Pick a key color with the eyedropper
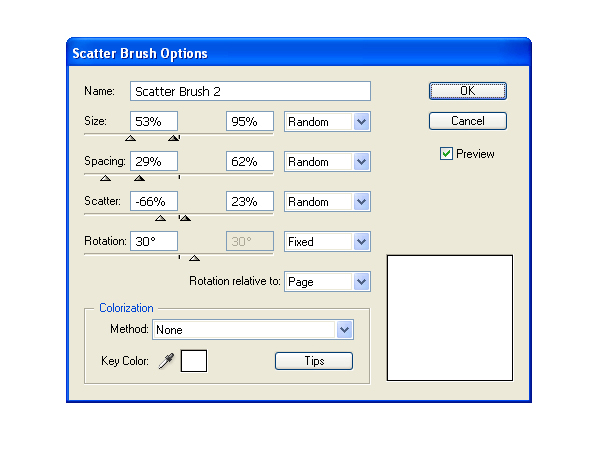 [166, 361]
